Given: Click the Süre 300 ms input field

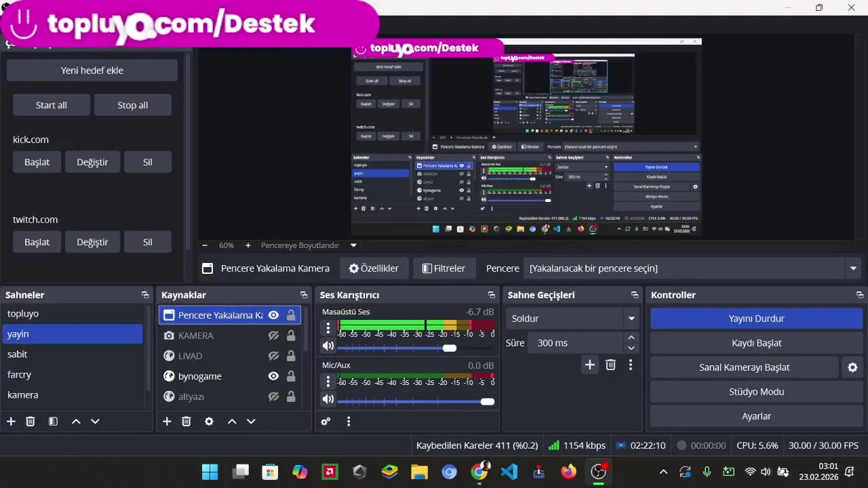Looking at the screenshot, I should point(575,343).
